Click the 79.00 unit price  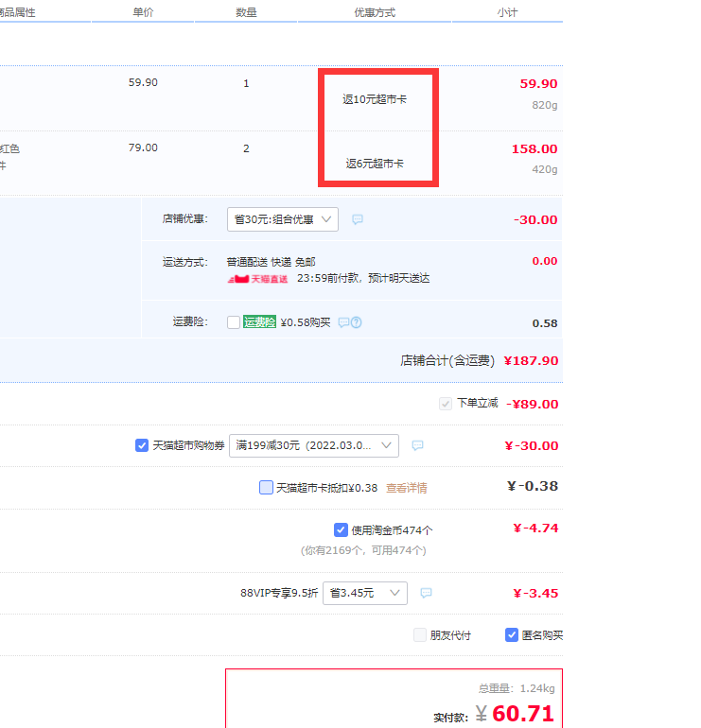(143, 147)
